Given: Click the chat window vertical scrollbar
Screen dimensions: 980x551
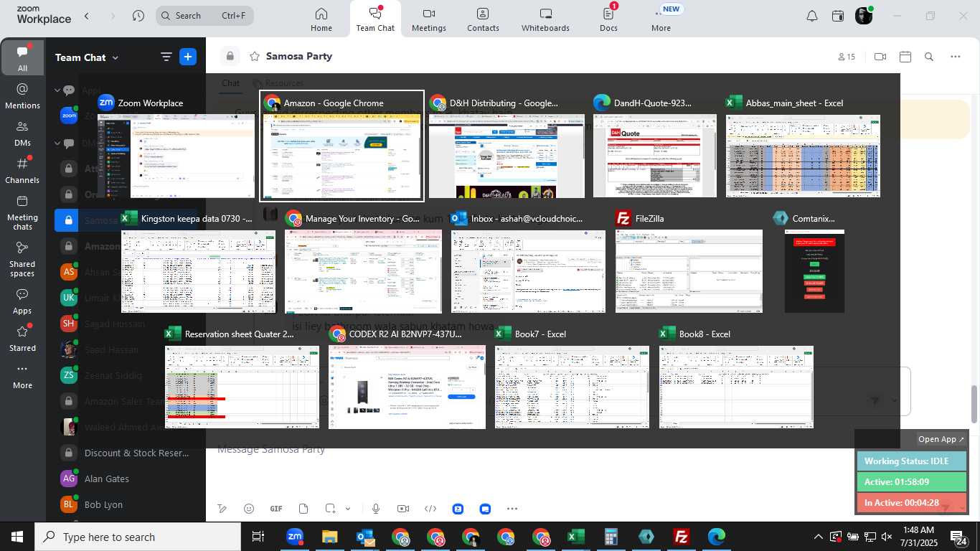Looking at the screenshot, I should (x=974, y=404).
